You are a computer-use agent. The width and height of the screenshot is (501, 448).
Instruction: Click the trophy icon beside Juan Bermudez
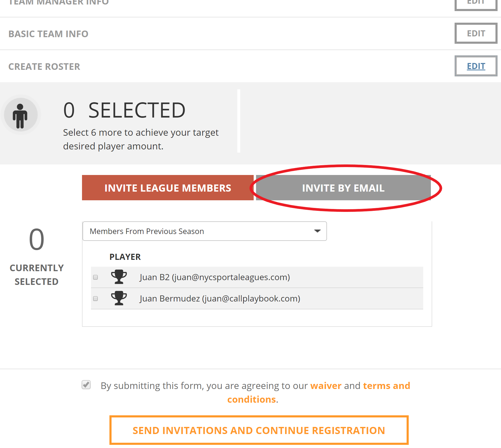119,299
